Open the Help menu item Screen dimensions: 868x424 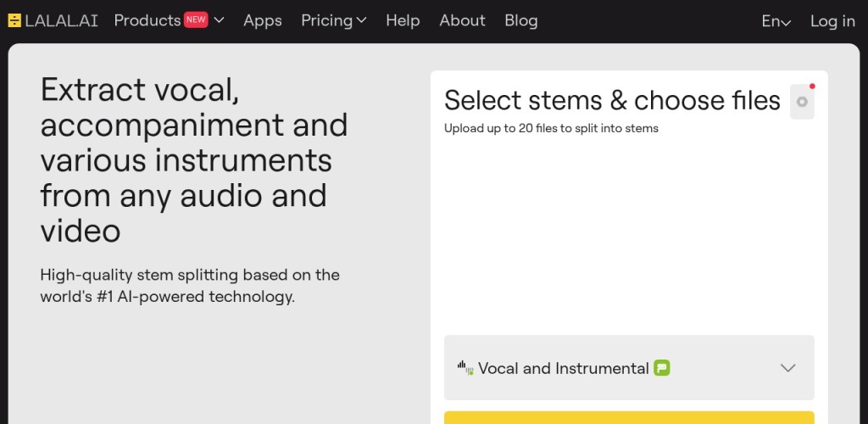(403, 20)
